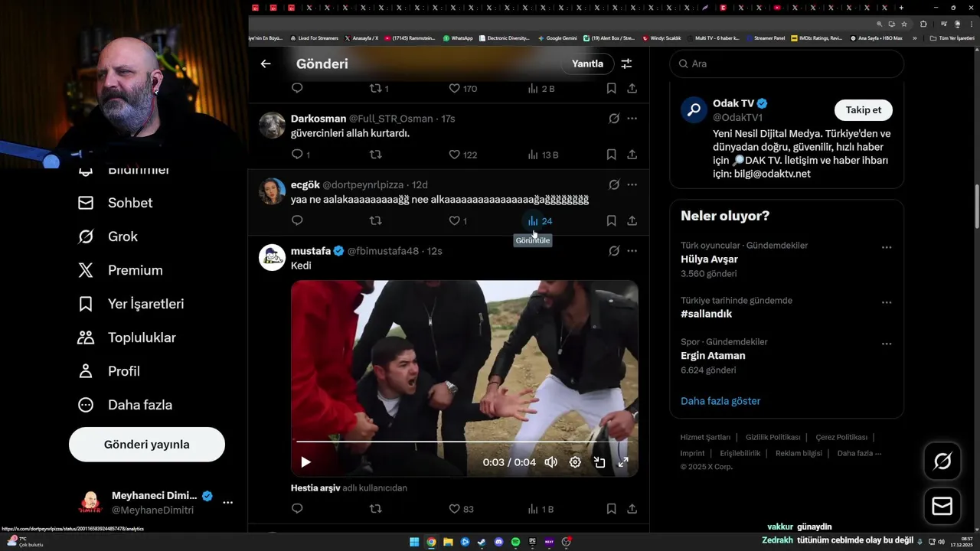Focus the Ara search field
Viewport: 980px width, 551px height.
pyautogui.click(x=787, y=64)
